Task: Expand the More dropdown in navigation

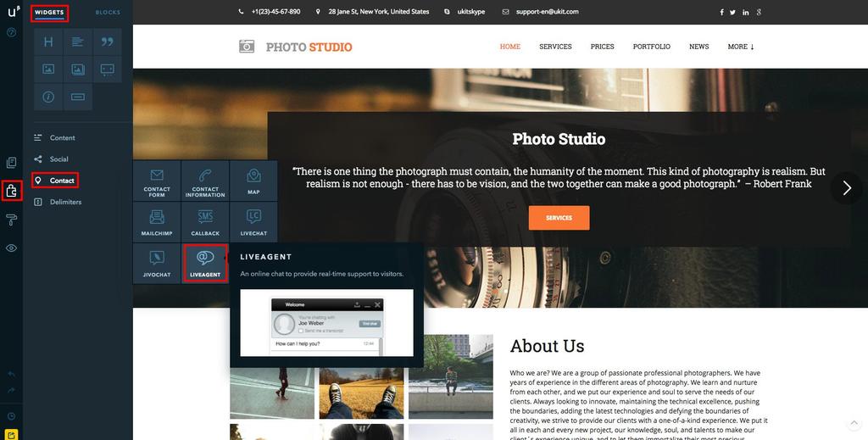Action: [741, 47]
